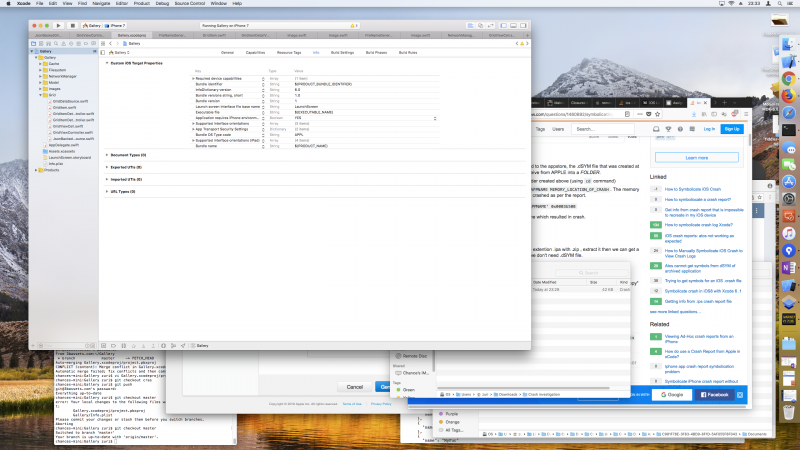Collapse Custom iOS Target Properties section
The image size is (800, 450).
coord(108,63)
